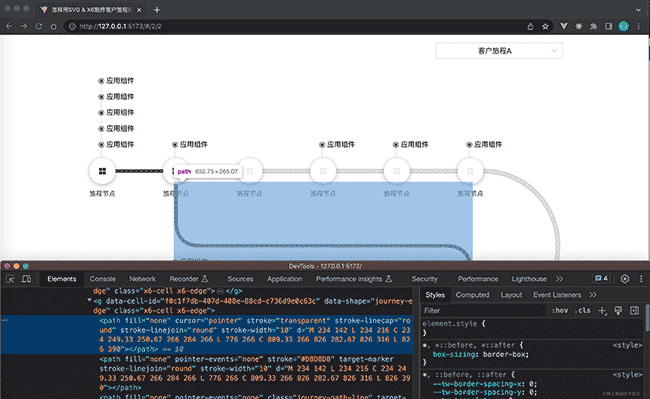Open the Lighthouse tab
The image size is (650, 399).
(x=529, y=279)
